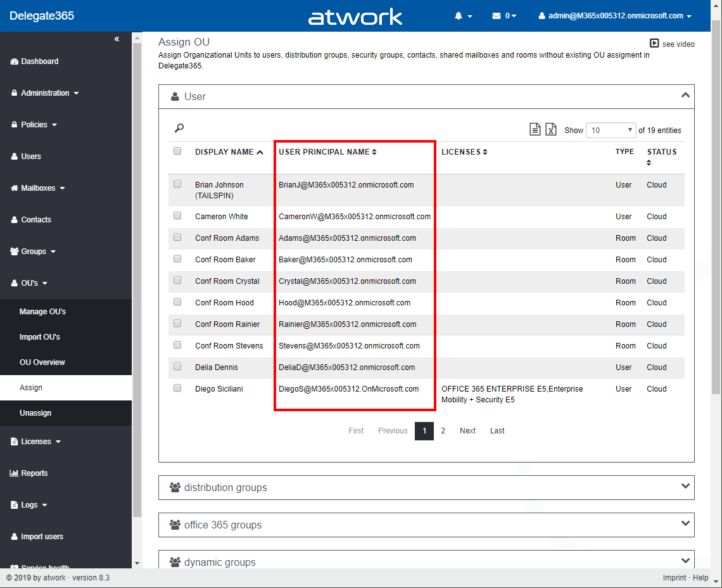The width and height of the screenshot is (722, 588).
Task: Check the box for Cameron White
Action: coord(177,216)
